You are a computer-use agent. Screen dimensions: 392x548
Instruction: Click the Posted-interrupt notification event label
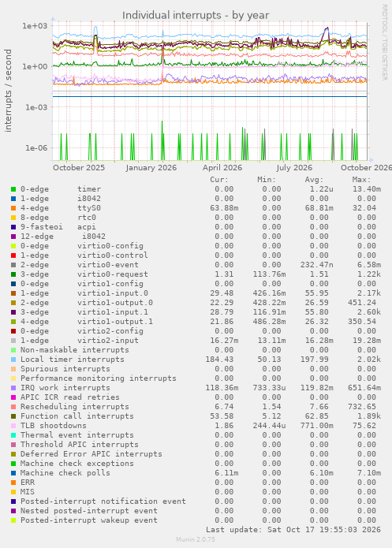[103, 501]
